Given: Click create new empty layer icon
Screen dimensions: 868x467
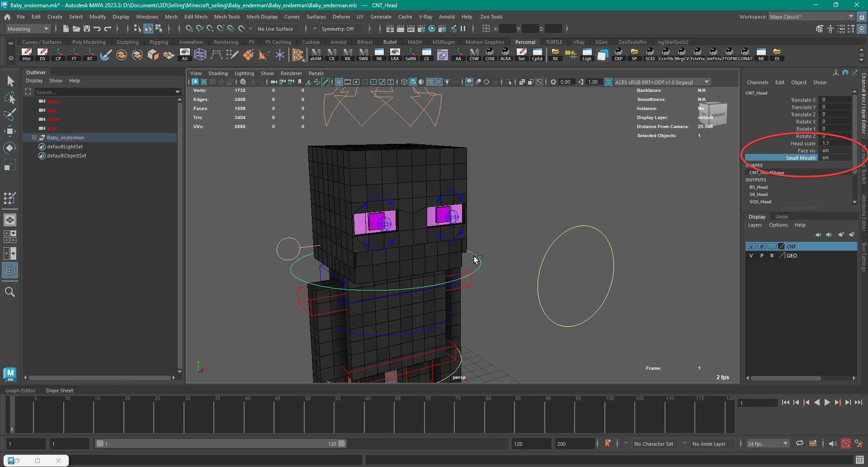Looking at the screenshot, I should click(841, 234).
